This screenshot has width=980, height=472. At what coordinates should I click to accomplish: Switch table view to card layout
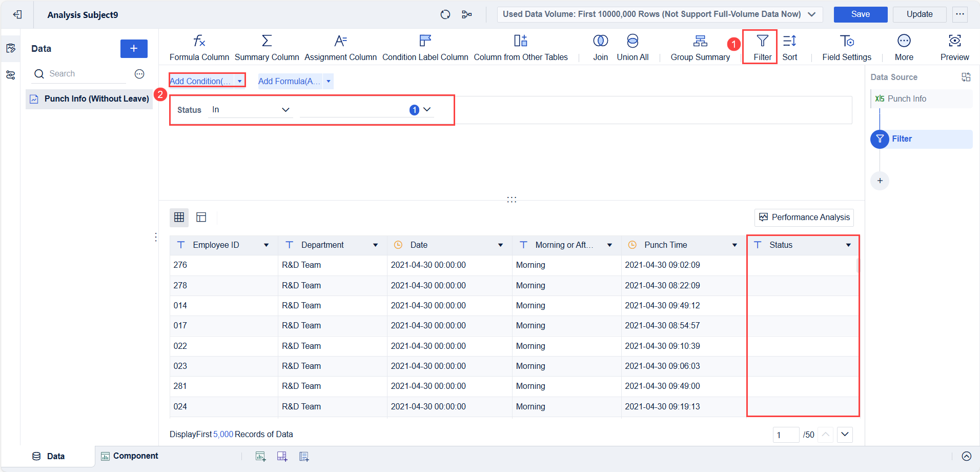201,217
